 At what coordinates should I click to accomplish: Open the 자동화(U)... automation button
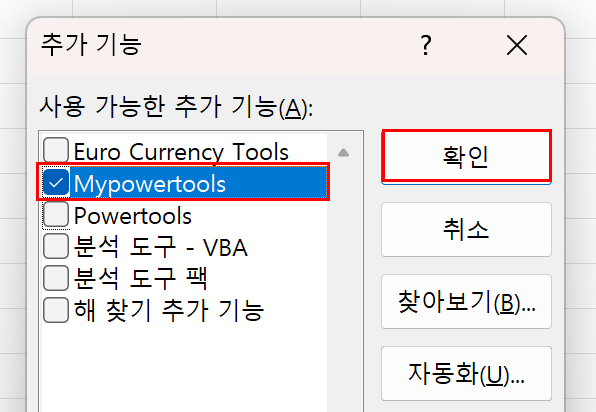click(x=466, y=374)
